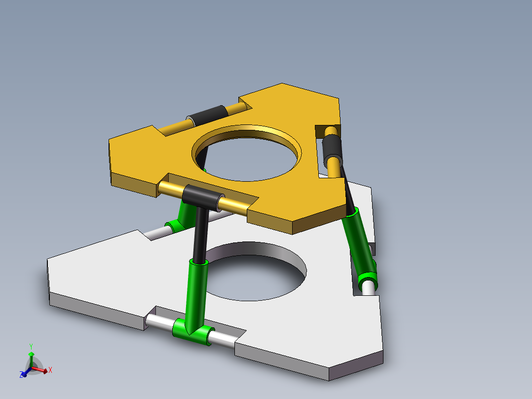This screenshot has height=399, width=532.
Task: Click the red X axis of the triad
Action: [40, 370]
